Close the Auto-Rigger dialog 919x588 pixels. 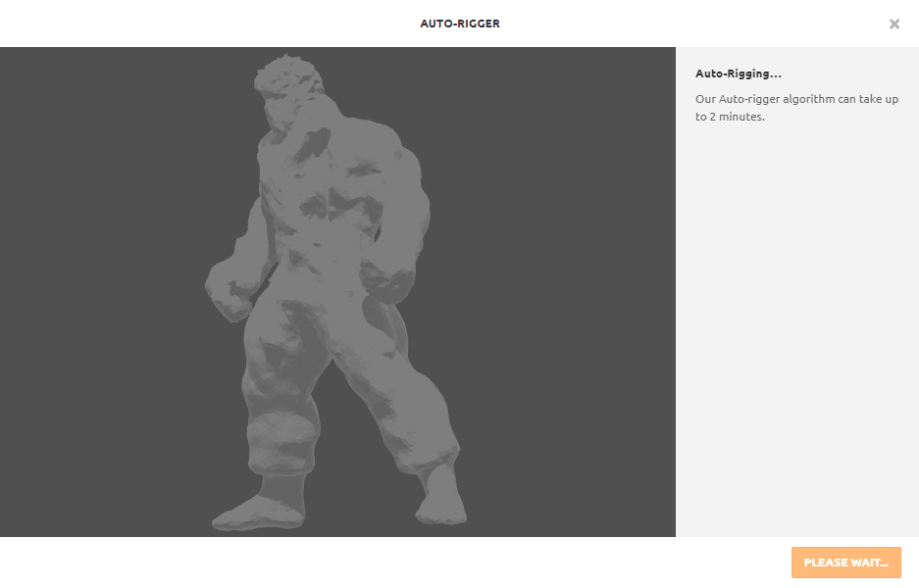tap(893, 24)
